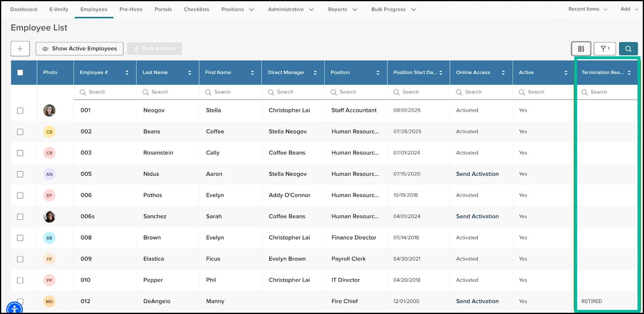Click the EB avatar for Evelyn Brown

49,238
